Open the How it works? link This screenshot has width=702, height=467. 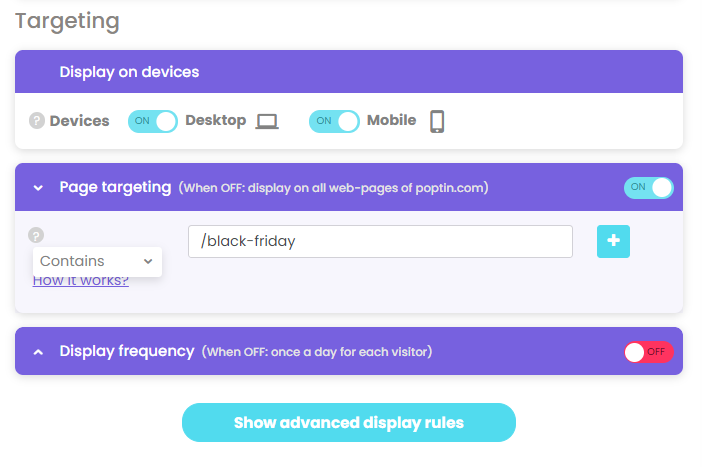click(x=81, y=281)
